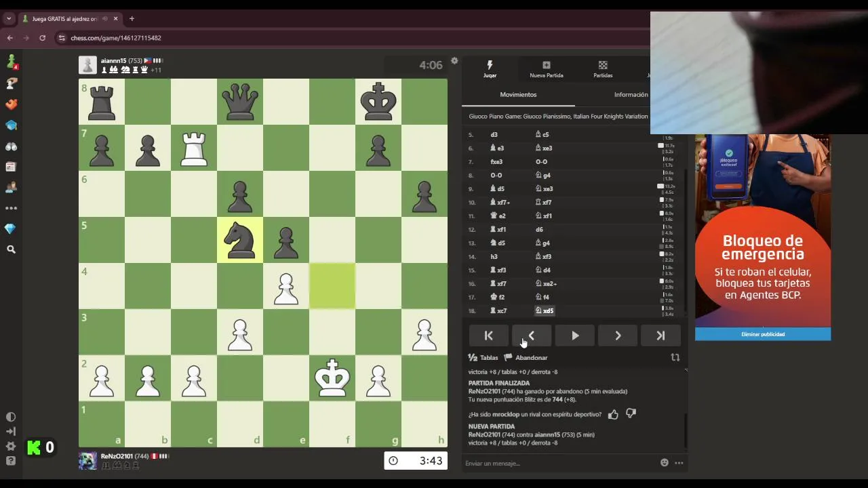Click the opening name Giuoco Piano Game
The image size is (868, 488).
pos(558,117)
